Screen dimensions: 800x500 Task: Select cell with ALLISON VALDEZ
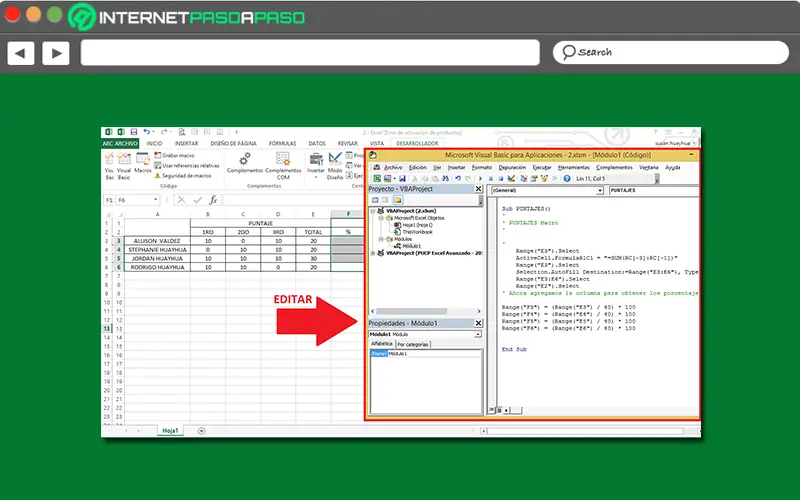[x=157, y=241]
